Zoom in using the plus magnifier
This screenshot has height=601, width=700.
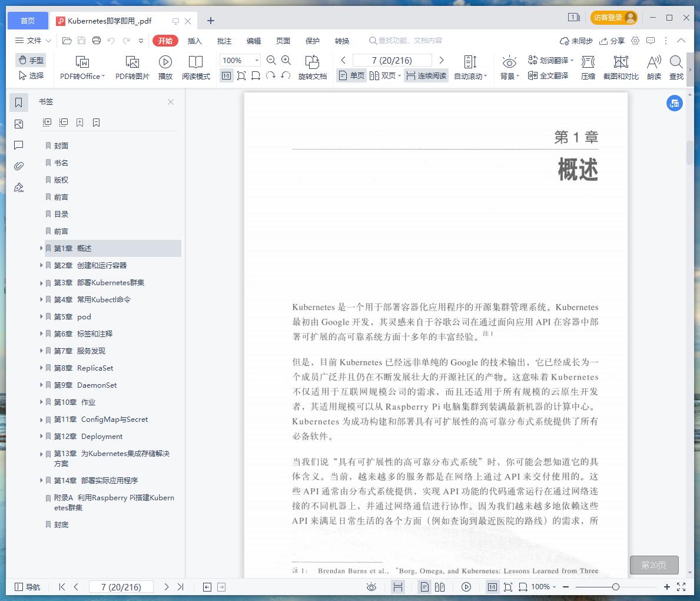[x=286, y=60]
